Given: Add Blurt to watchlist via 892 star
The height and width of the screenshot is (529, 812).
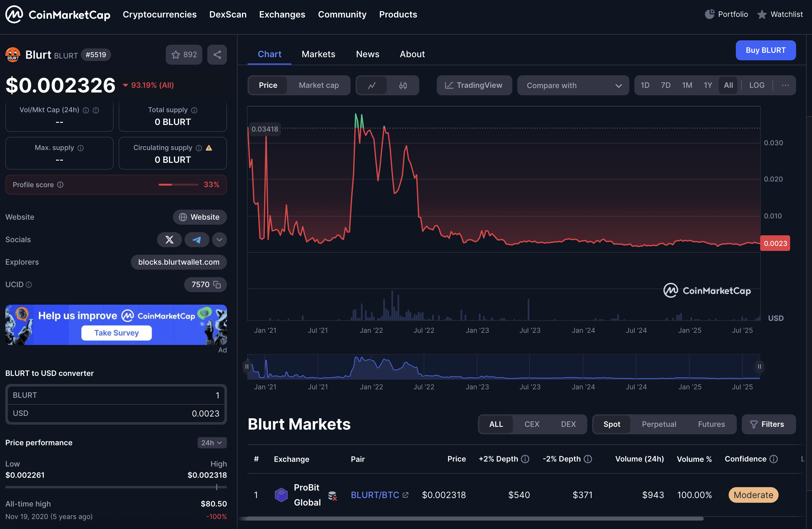Looking at the screenshot, I should (184, 55).
